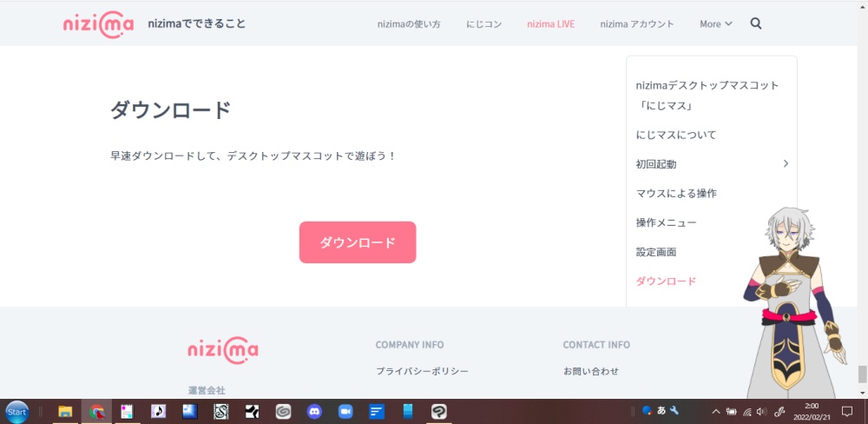This screenshot has width=868, height=424.
Task: Open nizimaの使い方 menu item
Action: coord(409,23)
